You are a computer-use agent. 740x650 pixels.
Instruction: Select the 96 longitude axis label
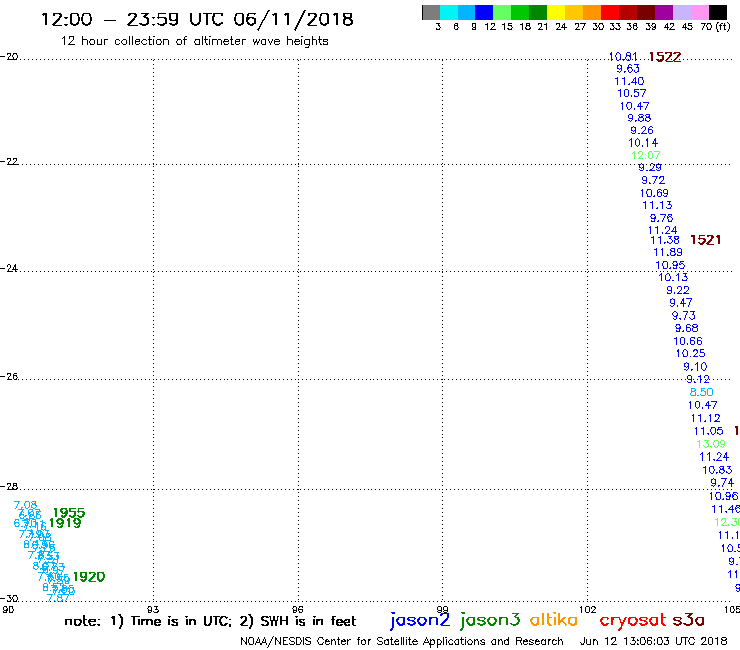point(297,609)
